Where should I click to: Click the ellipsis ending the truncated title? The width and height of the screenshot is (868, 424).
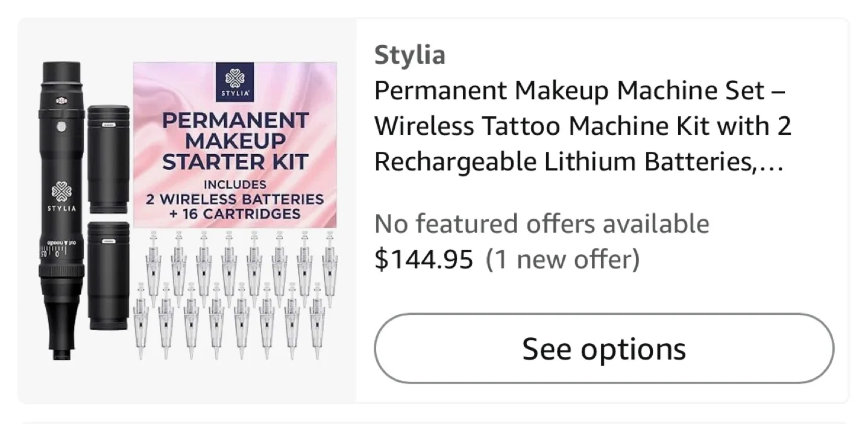pos(770,163)
